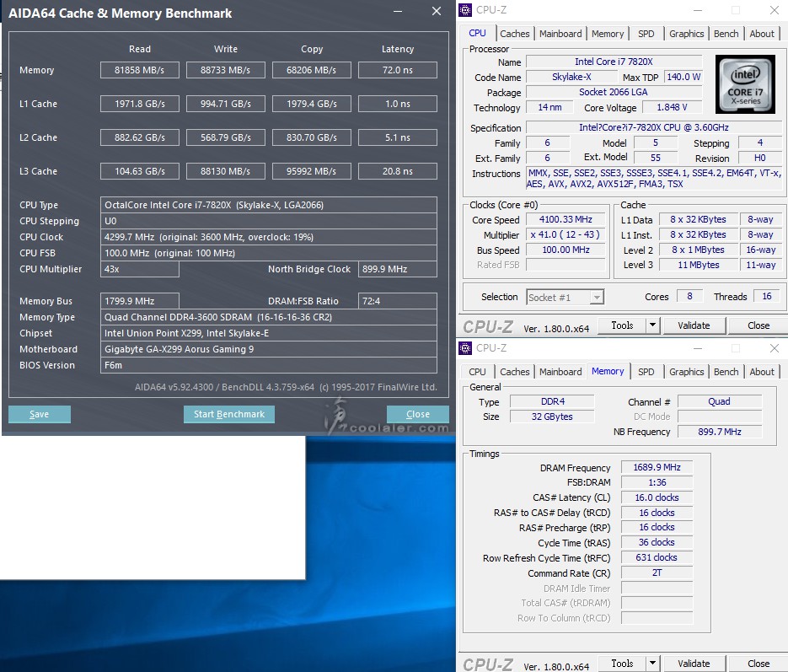This screenshot has width=788, height=672.
Task: Click Validate in top CPU-Z window
Action: point(694,325)
